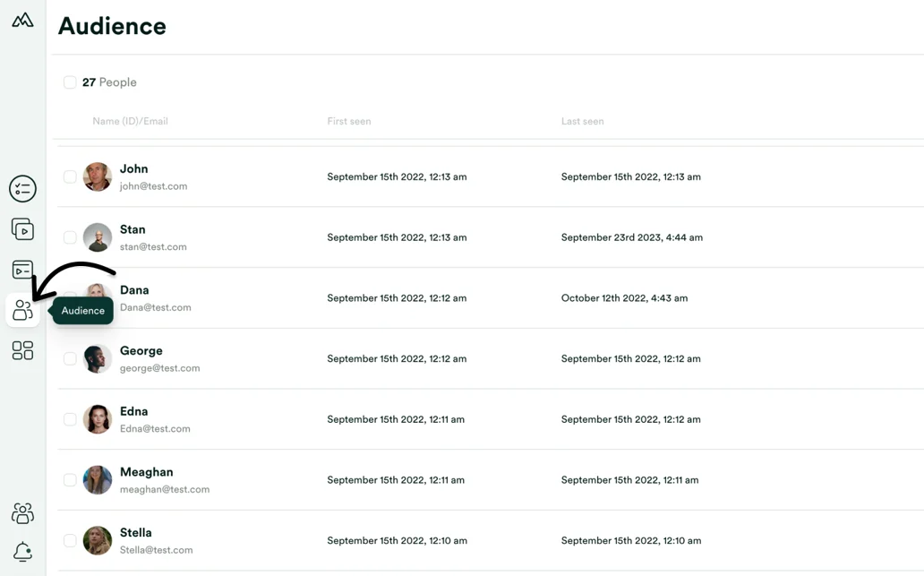Open Stan's profile by clicking his name
The image size is (924, 576).
click(x=132, y=228)
